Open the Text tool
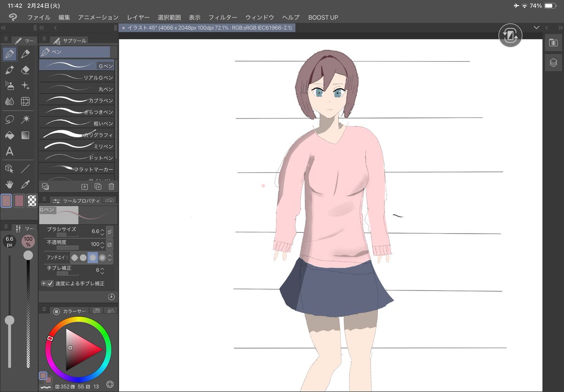The image size is (564, 392). click(x=9, y=151)
